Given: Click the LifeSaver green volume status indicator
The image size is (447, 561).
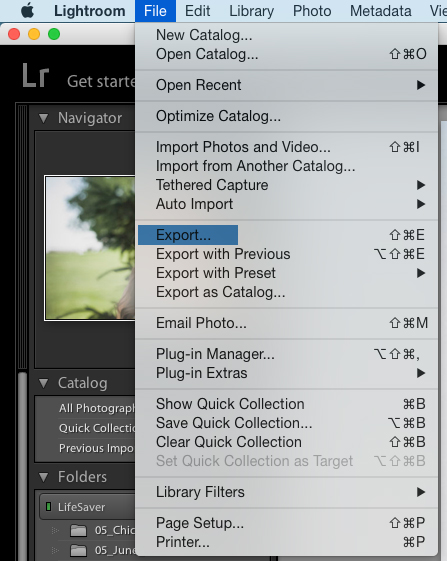Looking at the screenshot, I should tap(48, 507).
